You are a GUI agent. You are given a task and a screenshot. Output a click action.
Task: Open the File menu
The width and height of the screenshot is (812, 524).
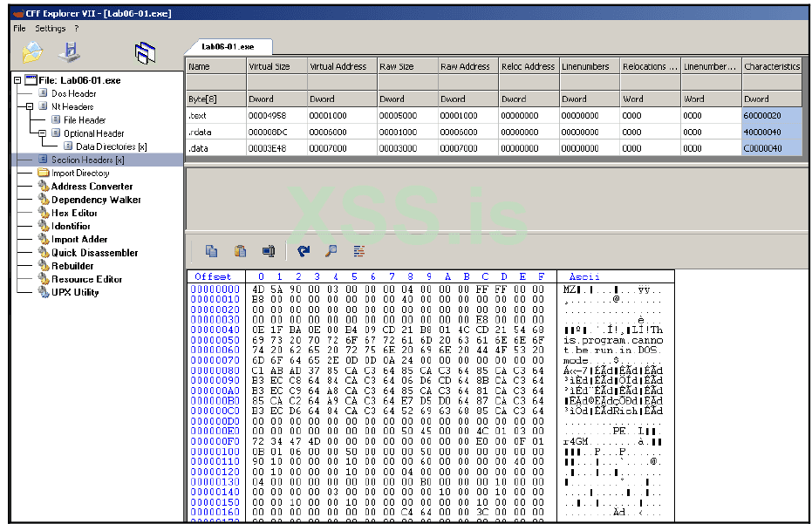pyautogui.click(x=19, y=28)
